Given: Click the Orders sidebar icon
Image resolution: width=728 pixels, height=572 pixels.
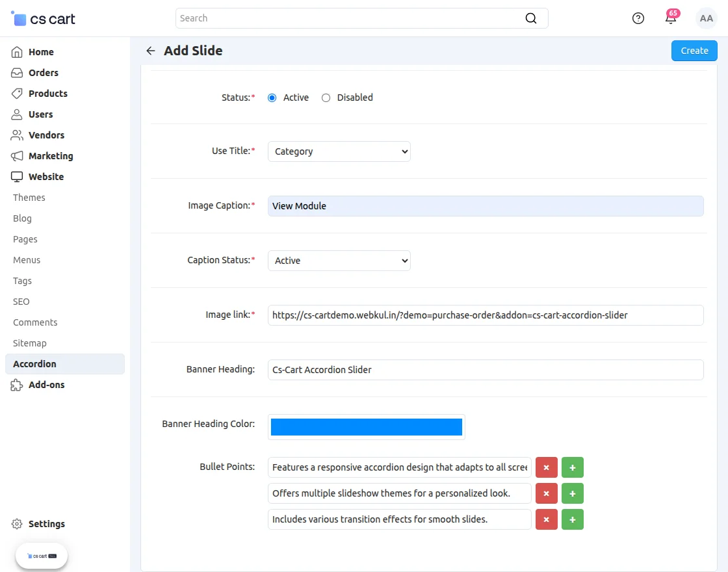Looking at the screenshot, I should [16, 73].
